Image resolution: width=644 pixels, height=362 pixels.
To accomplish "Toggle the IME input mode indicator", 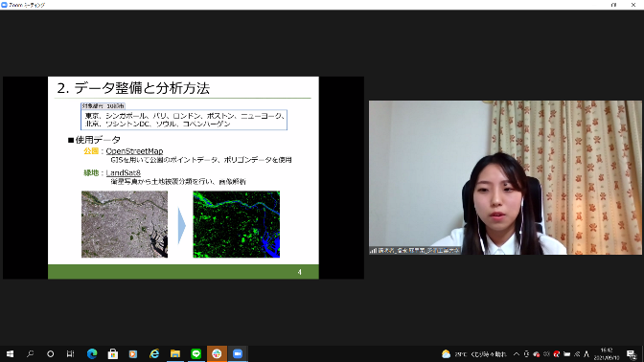I will click(x=586, y=353).
